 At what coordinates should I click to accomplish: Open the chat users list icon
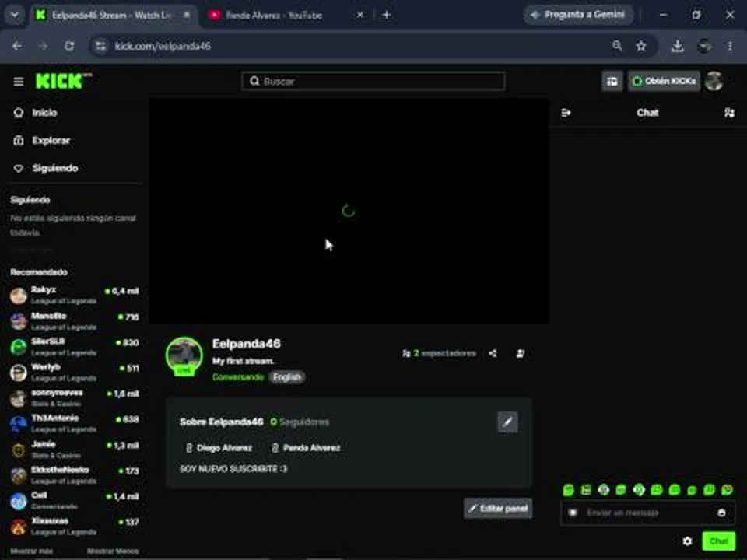click(x=729, y=113)
